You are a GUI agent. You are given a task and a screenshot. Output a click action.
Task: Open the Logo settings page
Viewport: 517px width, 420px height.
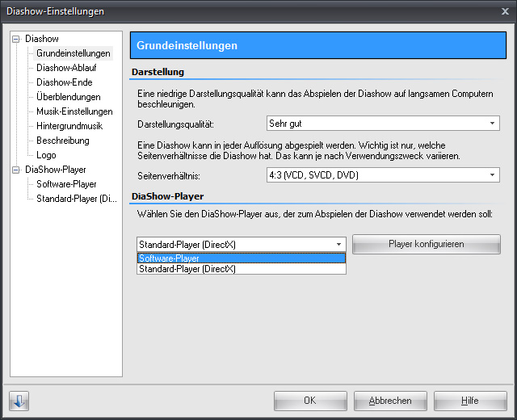(x=46, y=155)
